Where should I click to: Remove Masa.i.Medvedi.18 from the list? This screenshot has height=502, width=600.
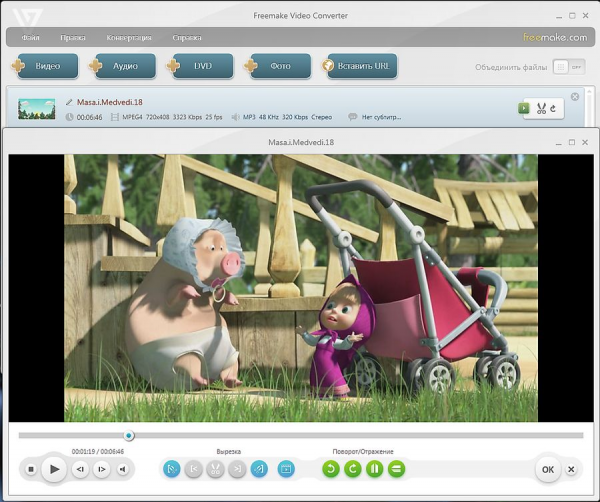point(575,97)
